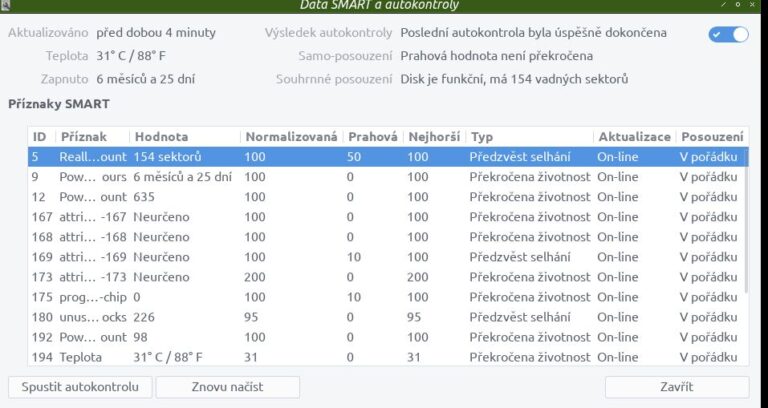The width and height of the screenshot is (768, 408).
Task: Sort by Aktualizace column header
Action: pos(635,137)
